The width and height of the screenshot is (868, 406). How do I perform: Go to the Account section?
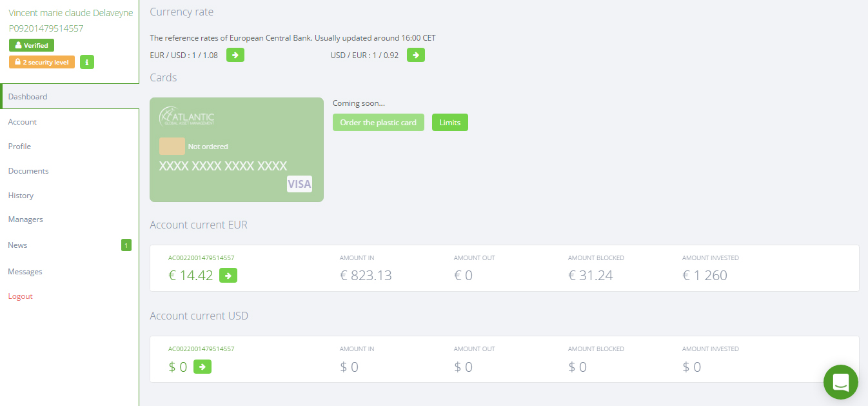tap(70, 122)
